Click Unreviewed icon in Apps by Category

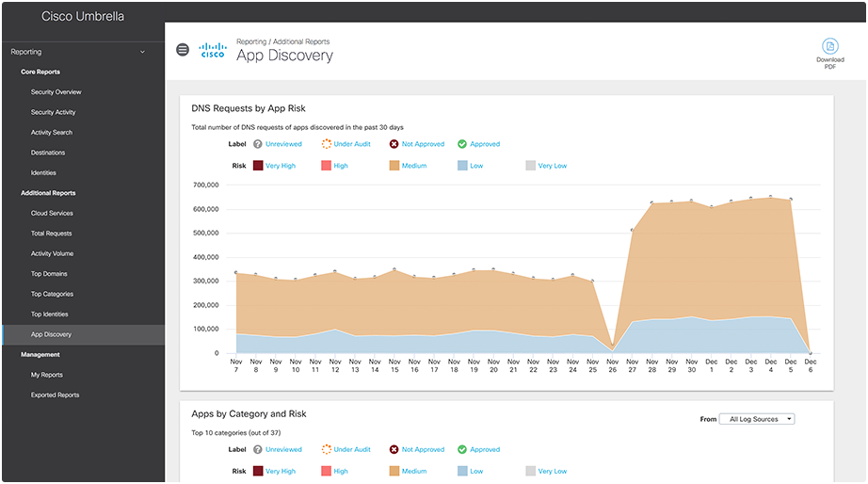tap(257, 450)
